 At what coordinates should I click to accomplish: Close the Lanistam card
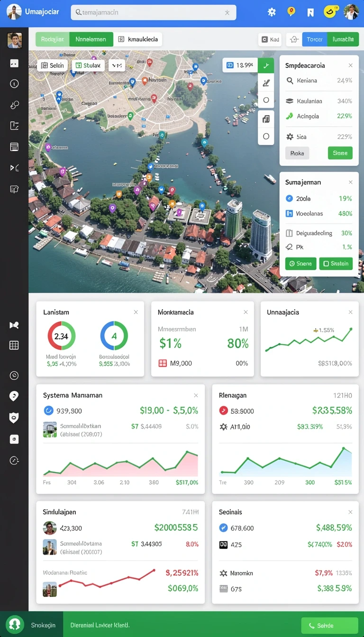[136, 312]
